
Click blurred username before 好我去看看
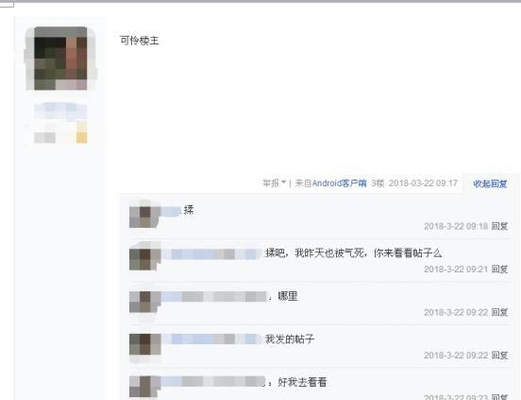coord(213,382)
